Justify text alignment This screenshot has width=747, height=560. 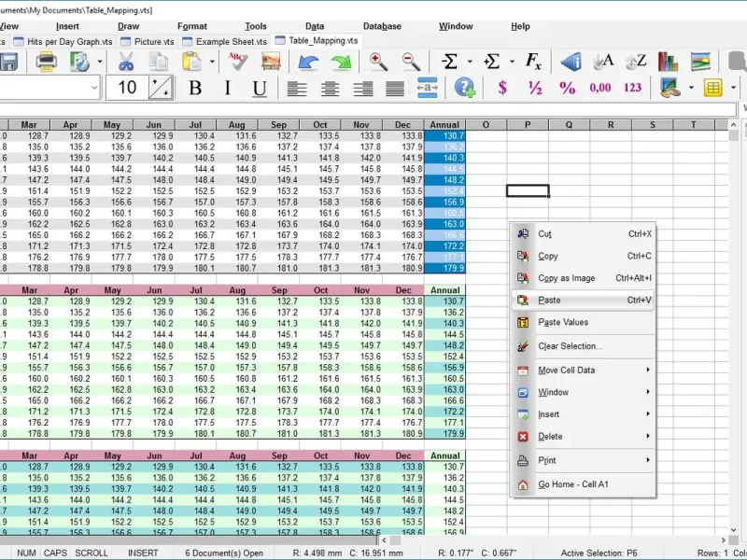point(395,89)
